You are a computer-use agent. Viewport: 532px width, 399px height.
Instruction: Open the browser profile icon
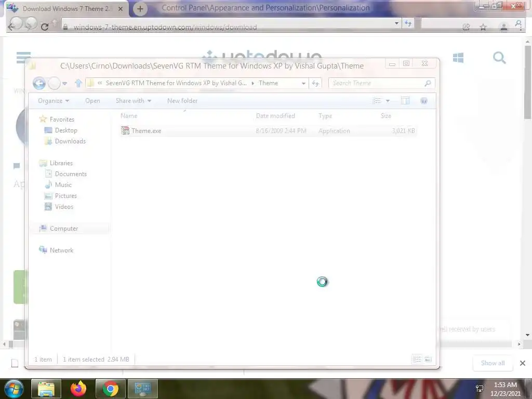click(x=504, y=27)
